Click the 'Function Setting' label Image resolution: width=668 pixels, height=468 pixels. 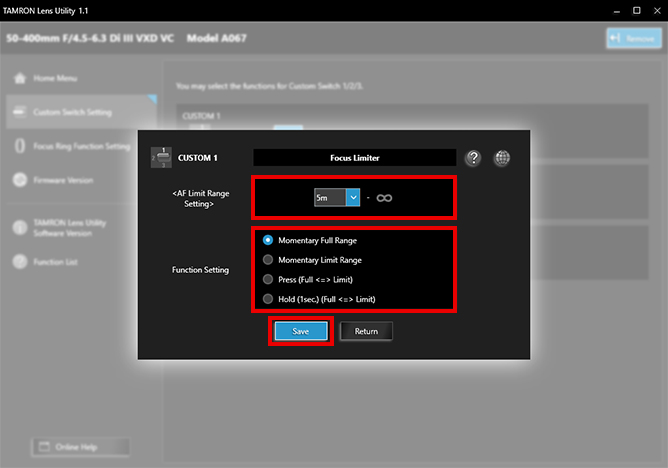(200, 270)
